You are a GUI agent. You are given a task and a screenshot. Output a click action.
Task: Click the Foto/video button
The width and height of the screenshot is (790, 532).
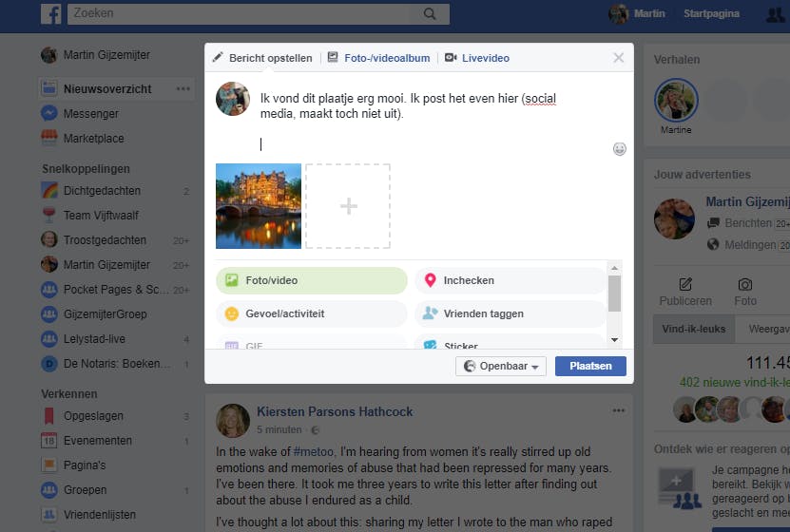(x=312, y=280)
